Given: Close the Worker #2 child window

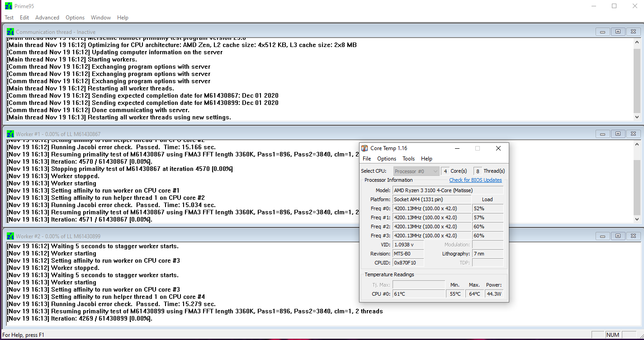Looking at the screenshot, I should tap(633, 236).
